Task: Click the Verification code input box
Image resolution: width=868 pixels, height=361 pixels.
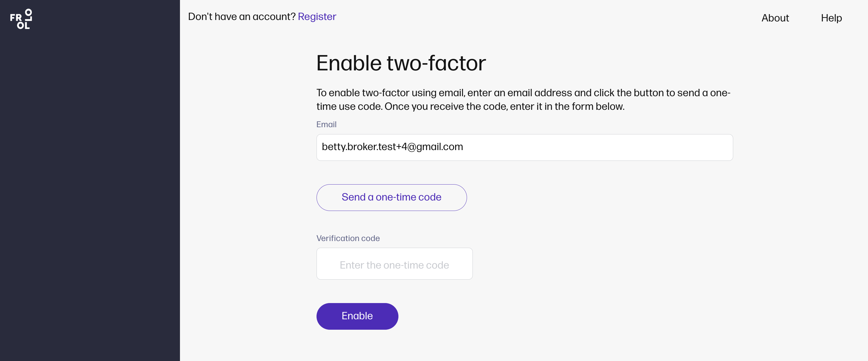Action: (x=394, y=264)
